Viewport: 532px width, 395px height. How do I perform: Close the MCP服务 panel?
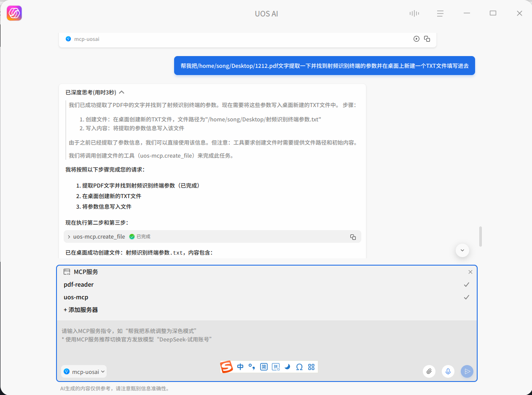click(470, 272)
